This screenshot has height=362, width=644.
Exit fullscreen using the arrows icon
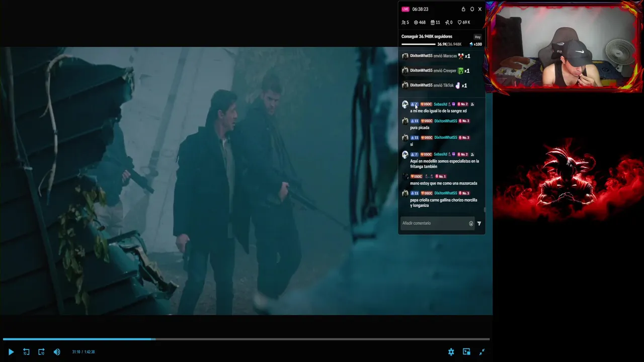tap(482, 352)
